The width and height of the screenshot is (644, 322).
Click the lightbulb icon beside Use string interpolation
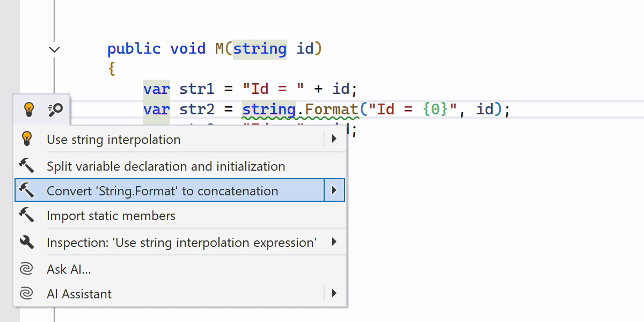coord(26,140)
